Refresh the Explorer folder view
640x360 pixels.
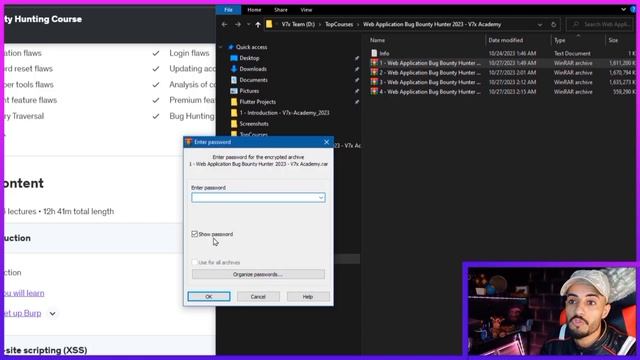pyautogui.click(x=553, y=24)
